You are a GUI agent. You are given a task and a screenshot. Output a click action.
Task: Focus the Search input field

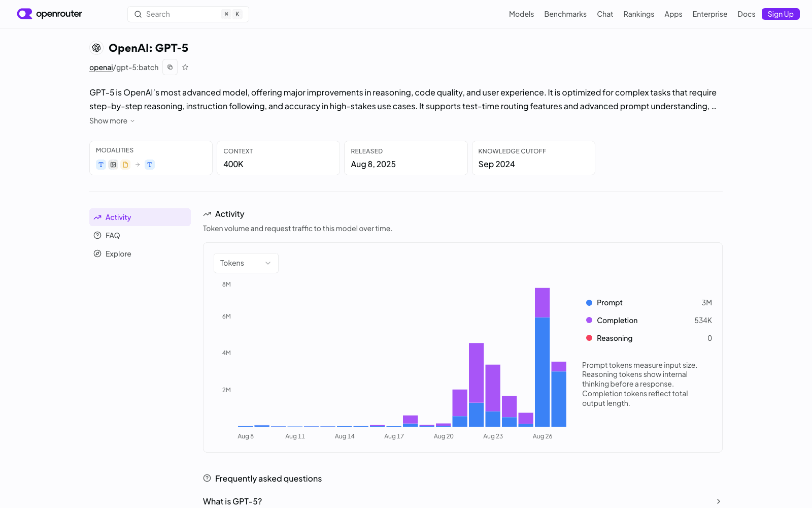tap(188, 14)
